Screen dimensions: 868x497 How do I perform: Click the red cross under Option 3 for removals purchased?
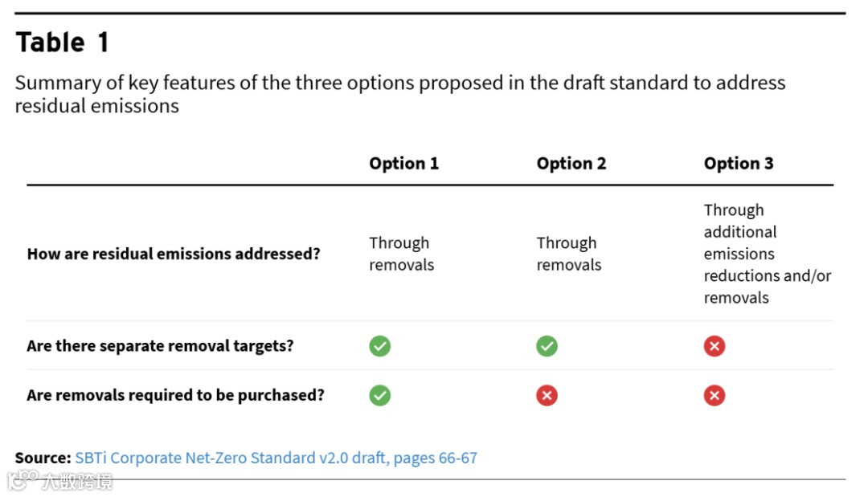pyautogui.click(x=714, y=395)
